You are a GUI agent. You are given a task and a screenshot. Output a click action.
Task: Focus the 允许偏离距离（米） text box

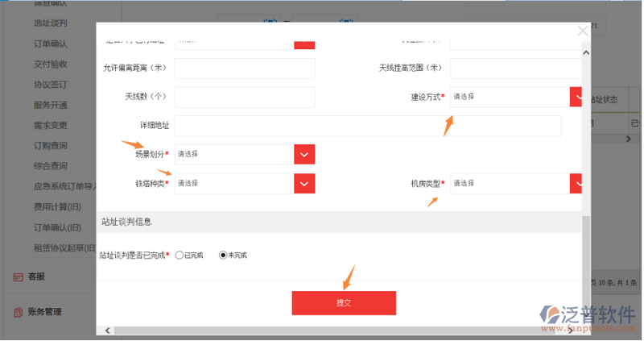[245, 69]
